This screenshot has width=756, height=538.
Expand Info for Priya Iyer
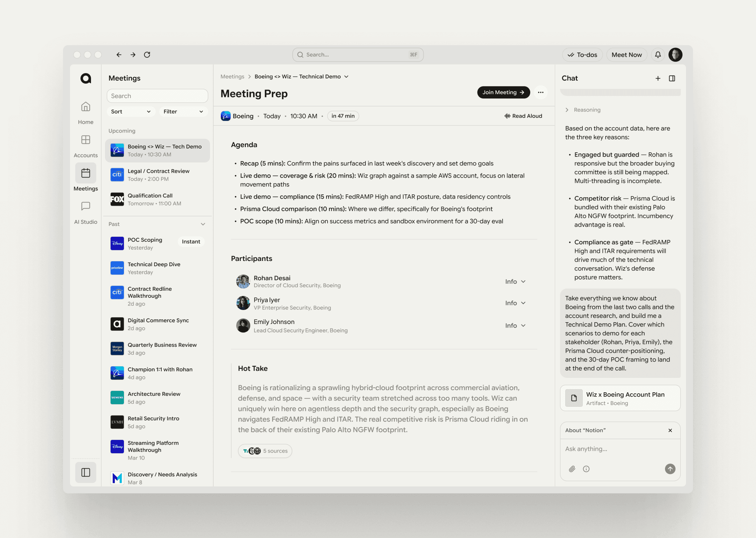[516, 303]
